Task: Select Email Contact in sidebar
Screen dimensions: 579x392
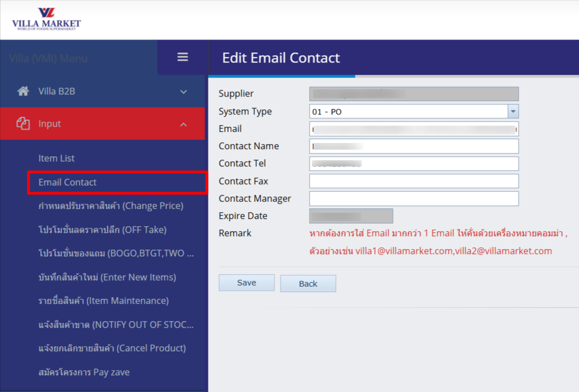Action: 68,183
